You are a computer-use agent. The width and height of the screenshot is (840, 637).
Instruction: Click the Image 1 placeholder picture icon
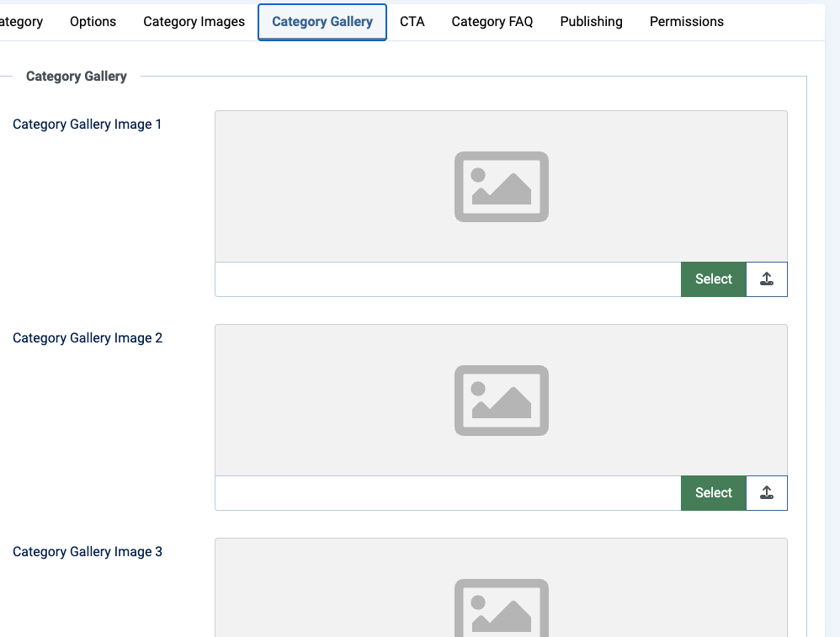coord(501,187)
